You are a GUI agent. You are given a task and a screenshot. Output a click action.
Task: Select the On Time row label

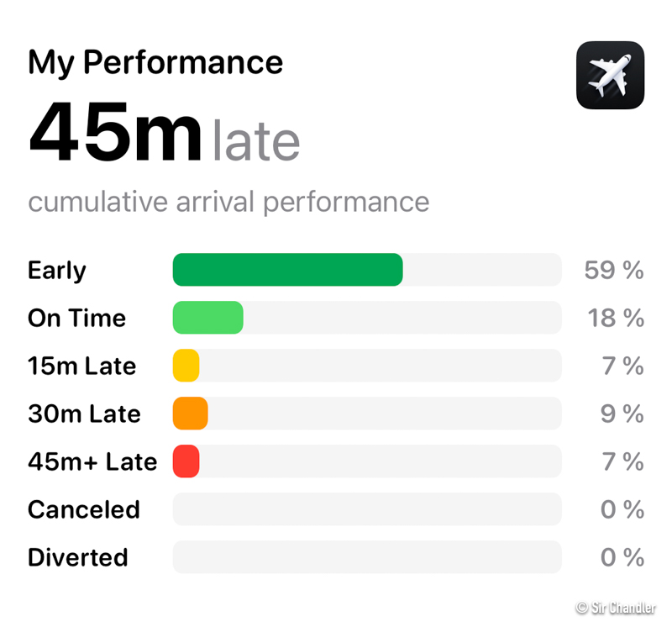pyautogui.click(x=76, y=319)
